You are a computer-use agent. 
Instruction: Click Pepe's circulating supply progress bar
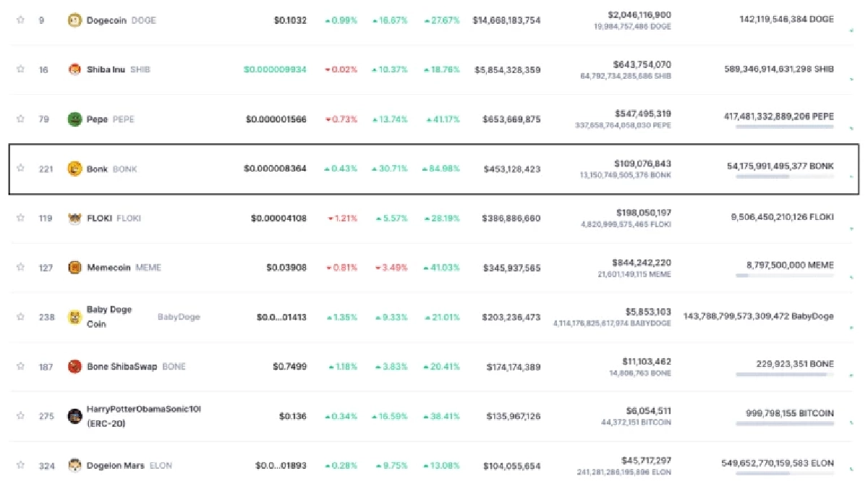(784, 127)
